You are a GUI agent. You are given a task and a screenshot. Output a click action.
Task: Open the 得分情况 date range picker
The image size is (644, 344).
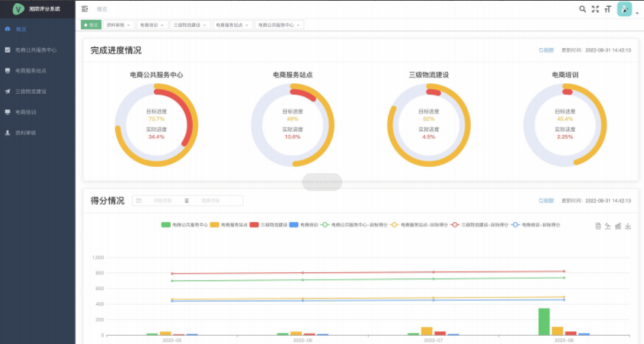187,201
